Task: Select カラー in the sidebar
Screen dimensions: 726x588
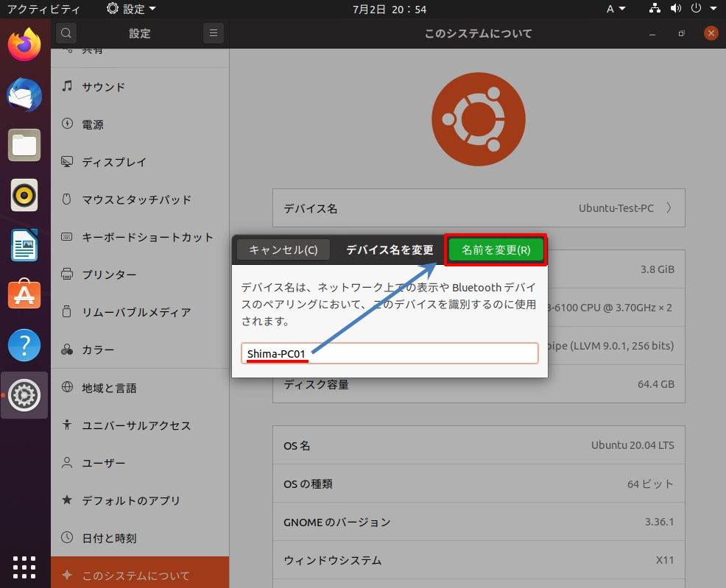Action: 140,350
